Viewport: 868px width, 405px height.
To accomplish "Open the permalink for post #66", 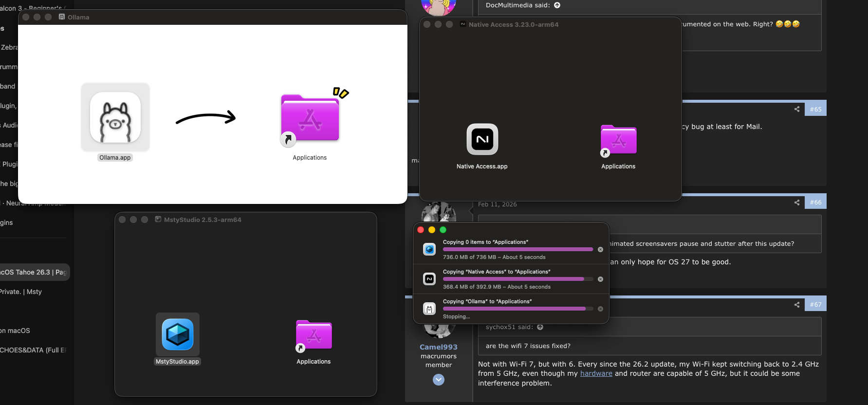I will pyautogui.click(x=815, y=202).
